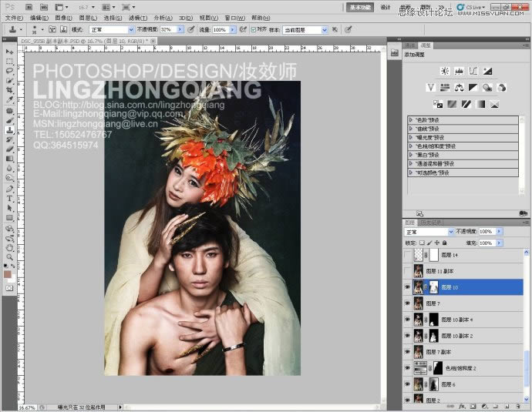Open layer style fx menu

(x=462, y=406)
